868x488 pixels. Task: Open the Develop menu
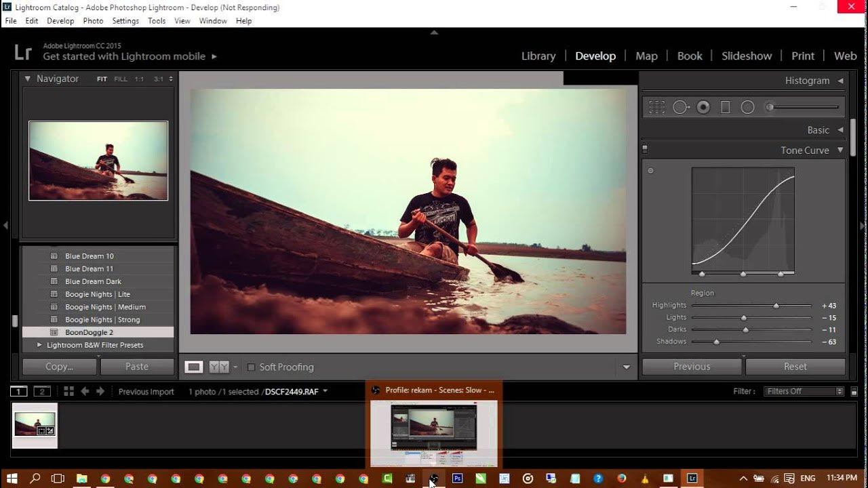(60, 21)
